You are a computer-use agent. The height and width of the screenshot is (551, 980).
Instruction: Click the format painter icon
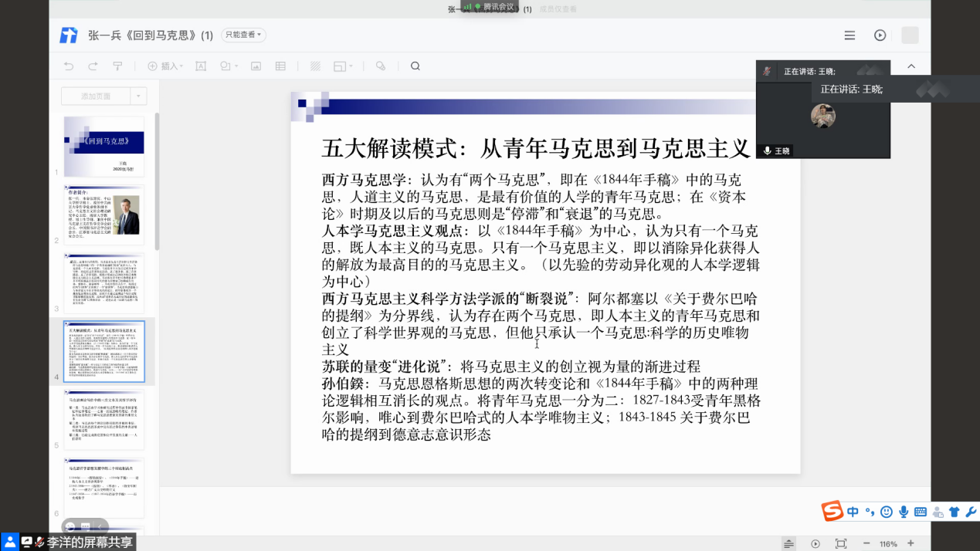(118, 66)
